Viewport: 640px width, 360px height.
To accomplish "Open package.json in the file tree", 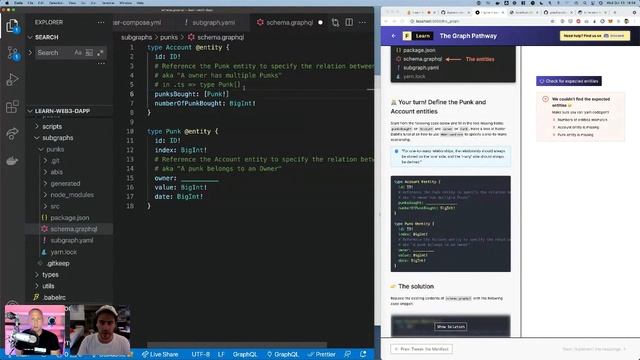I will point(69,218).
